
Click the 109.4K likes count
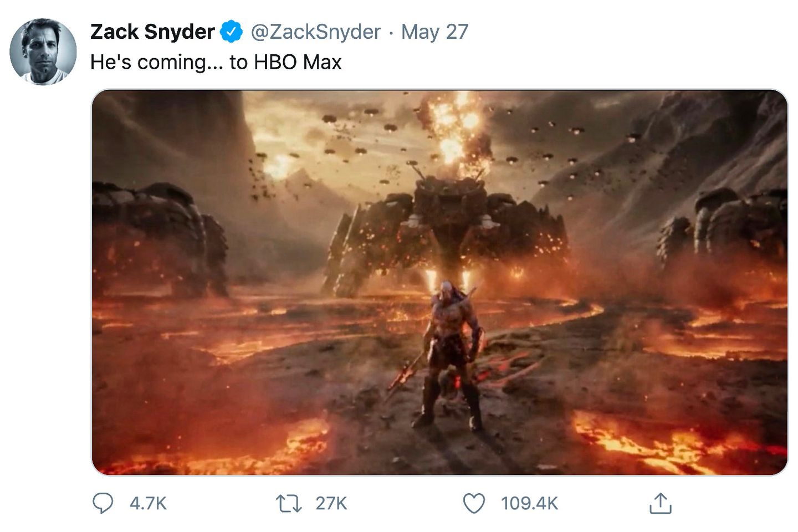[529, 503]
